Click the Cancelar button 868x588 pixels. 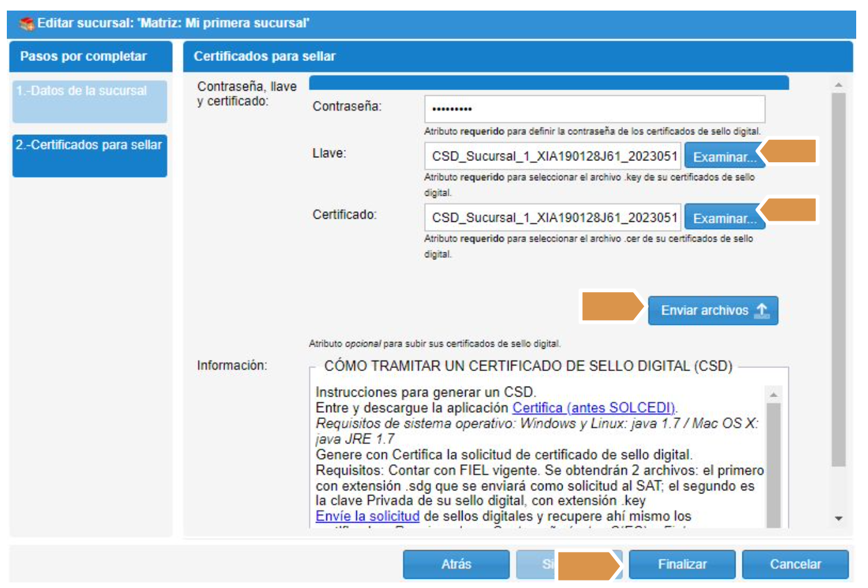(795, 564)
